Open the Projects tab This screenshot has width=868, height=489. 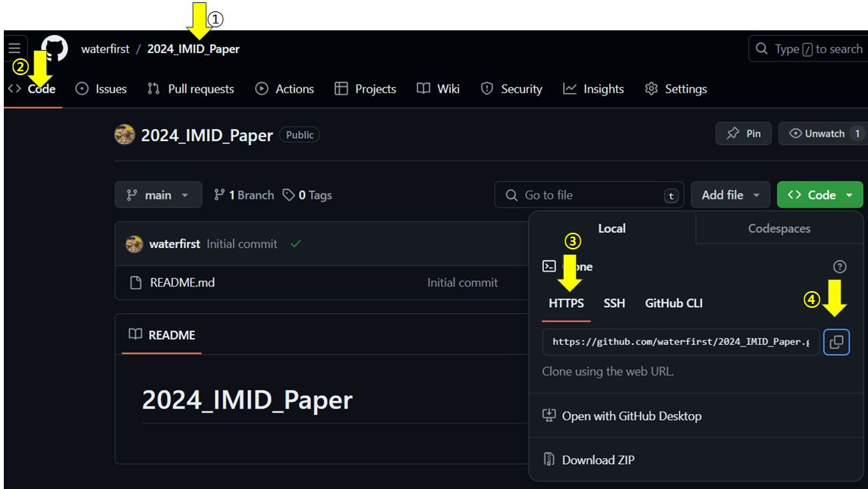[x=366, y=89]
